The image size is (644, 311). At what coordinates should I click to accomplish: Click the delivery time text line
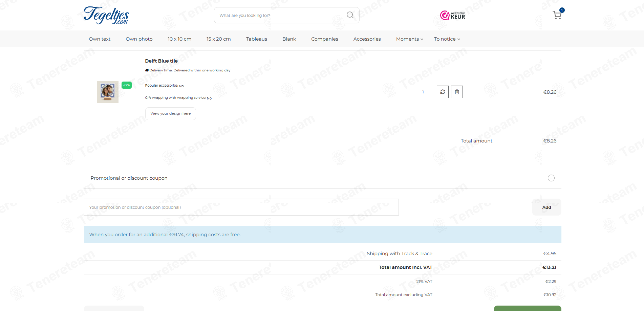[x=188, y=70]
